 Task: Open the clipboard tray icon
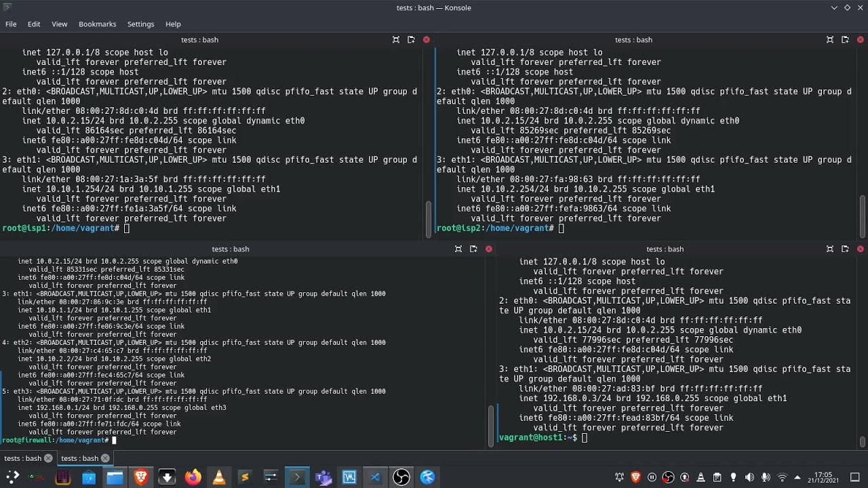point(717,477)
